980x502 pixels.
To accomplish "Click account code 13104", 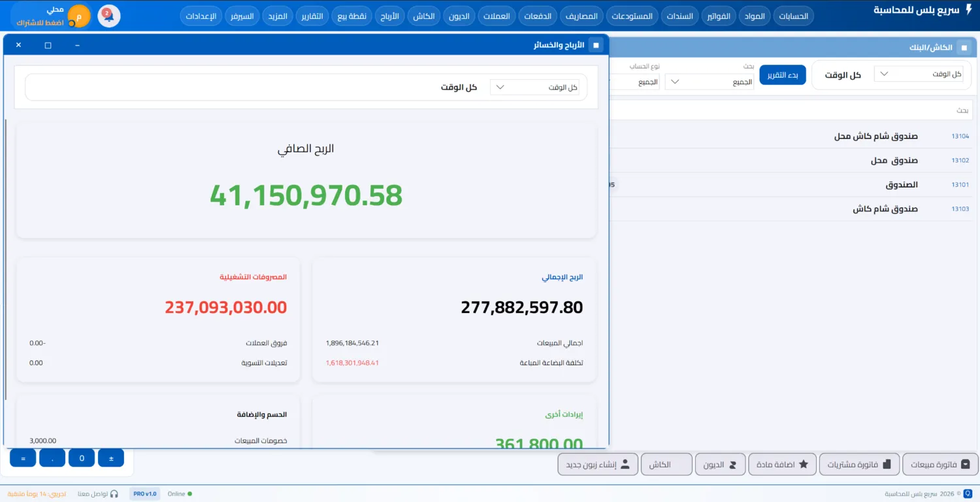I will coord(960,137).
